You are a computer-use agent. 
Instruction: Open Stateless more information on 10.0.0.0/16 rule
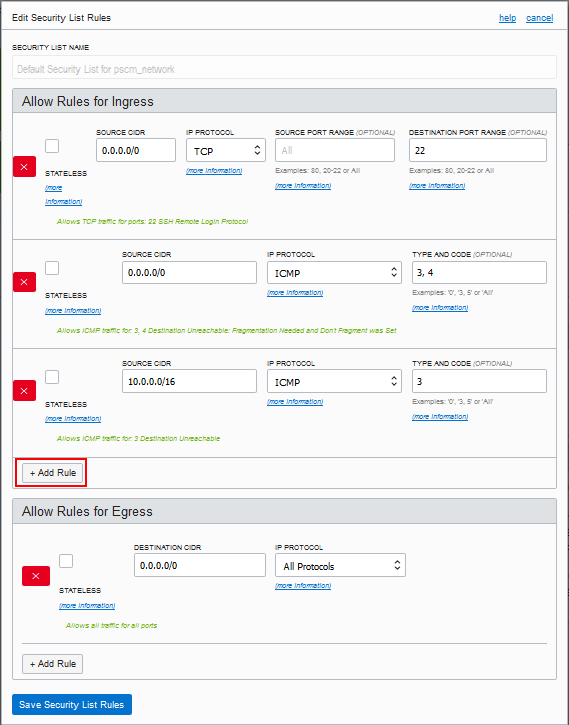(x=73, y=418)
